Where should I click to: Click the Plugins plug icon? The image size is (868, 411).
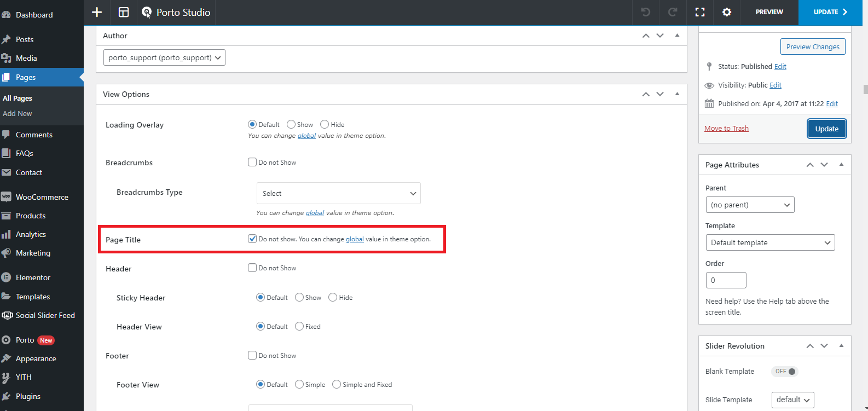point(6,396)
